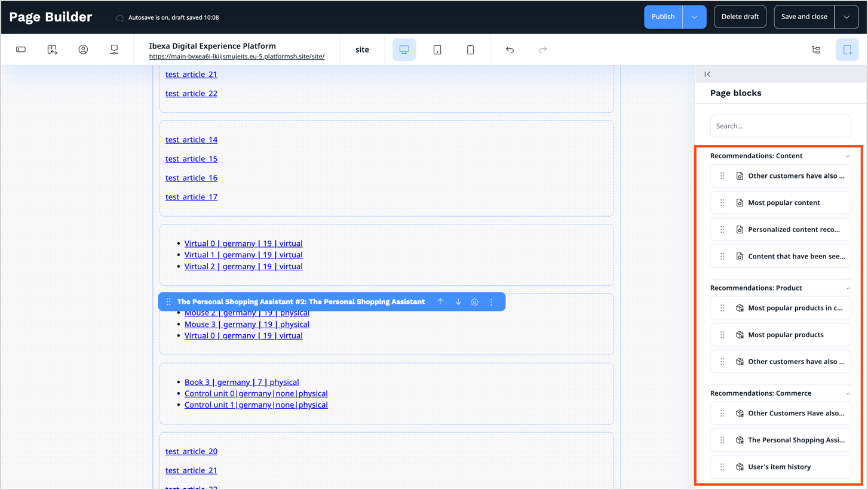Open the Publish dropdown arrow
The width and height of the screenshot is (868, 490).
[x=694, y=17]
